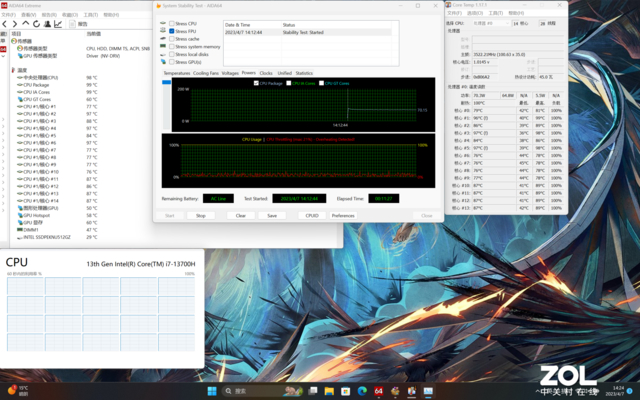640x400 pixels.
Task: Uncheck the Stress FPU checkbox
Action: point(171,31)
